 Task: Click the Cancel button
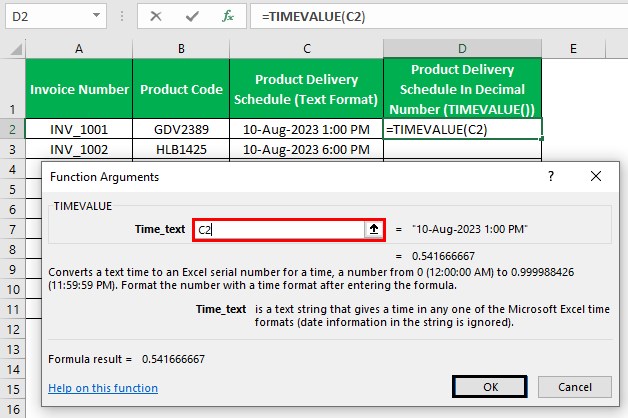pyautogui.click(x=575, y=387)
